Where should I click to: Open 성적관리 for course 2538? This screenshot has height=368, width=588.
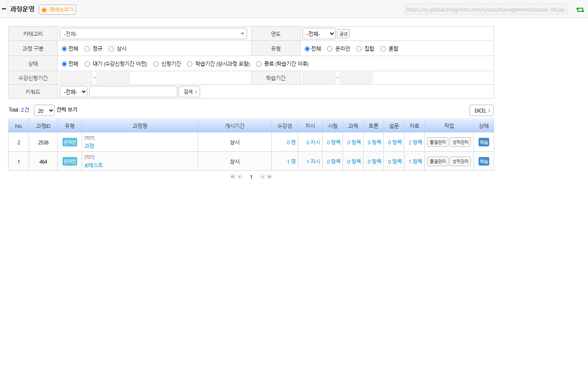pos(460,142)
